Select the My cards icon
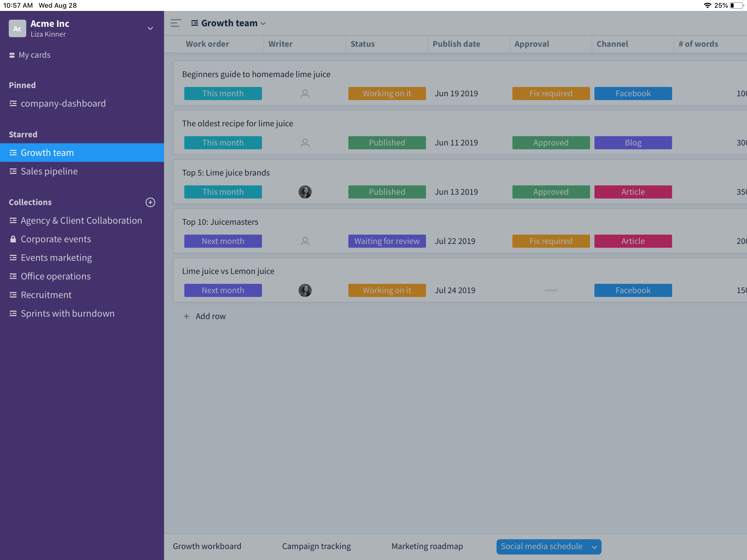 [12, 55]
